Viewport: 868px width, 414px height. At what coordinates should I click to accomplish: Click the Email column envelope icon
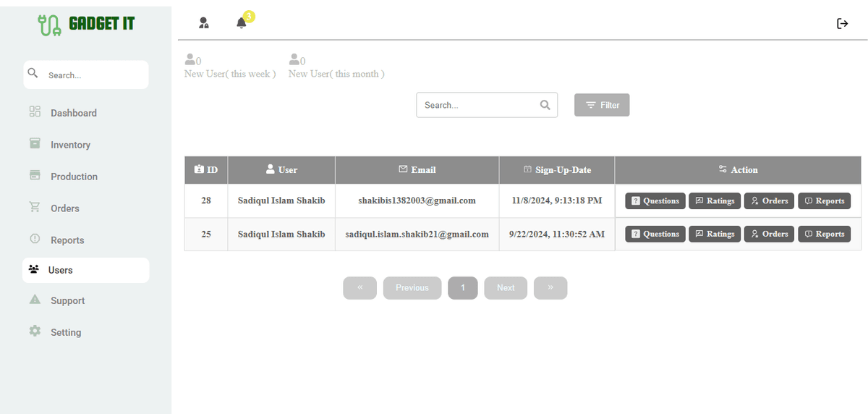point(403,169)
